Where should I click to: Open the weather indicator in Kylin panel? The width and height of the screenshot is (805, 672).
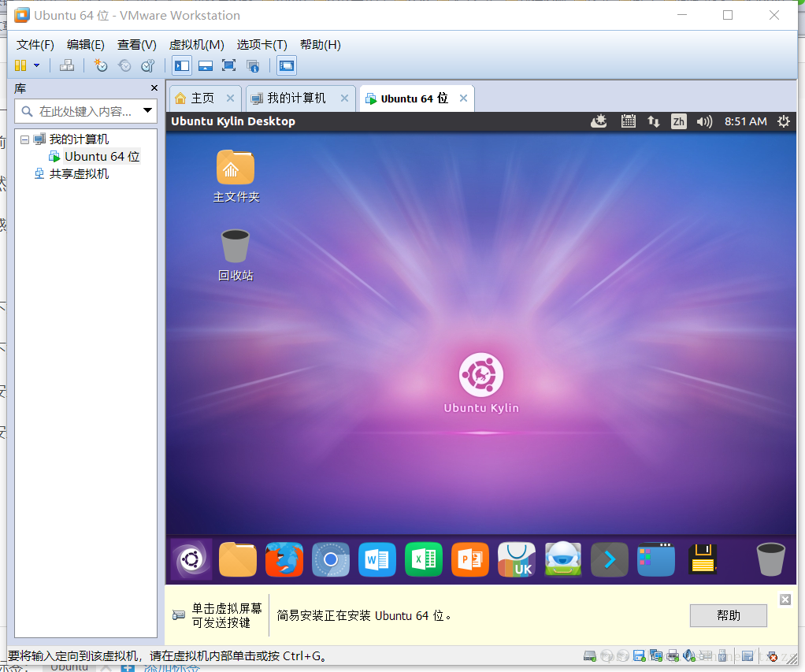[599, 121]
